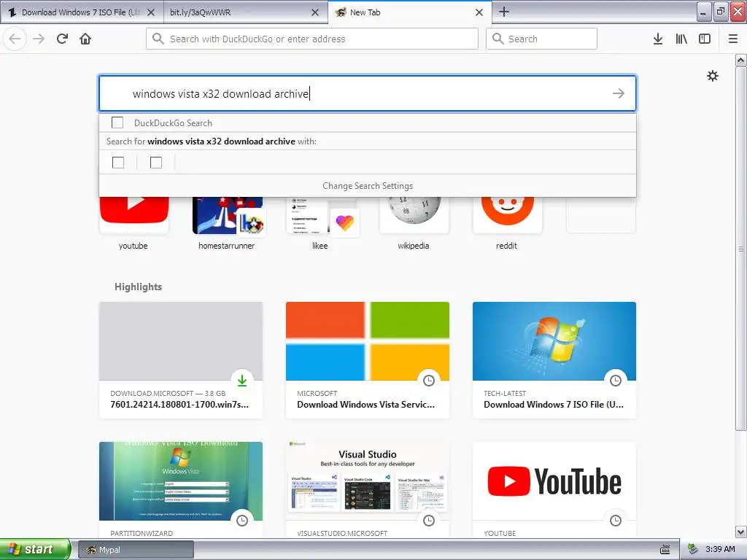Close the New Tab tab
The height and width of the screenshot is (560, 747).
[x=479, y=12]
